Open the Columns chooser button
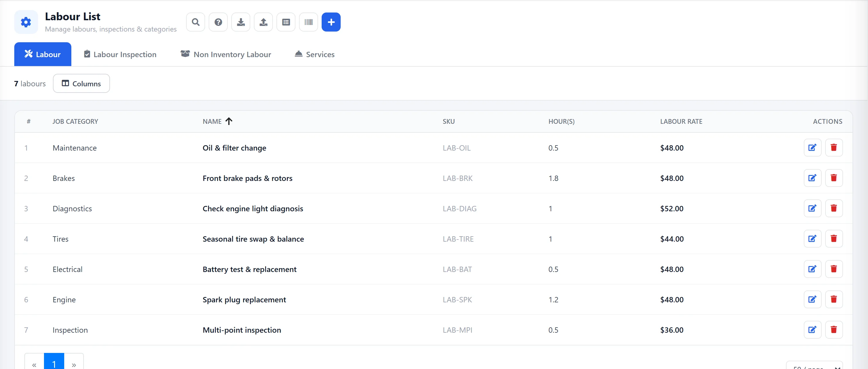 click(x=81, y=83)
